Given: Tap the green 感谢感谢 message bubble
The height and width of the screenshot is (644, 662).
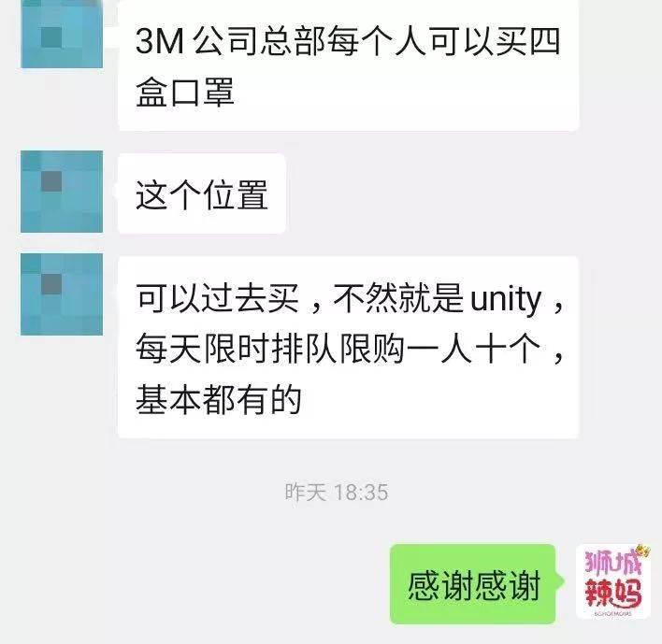Looking at the screenshot, I should pyautogui.click(x=473, y=584).
